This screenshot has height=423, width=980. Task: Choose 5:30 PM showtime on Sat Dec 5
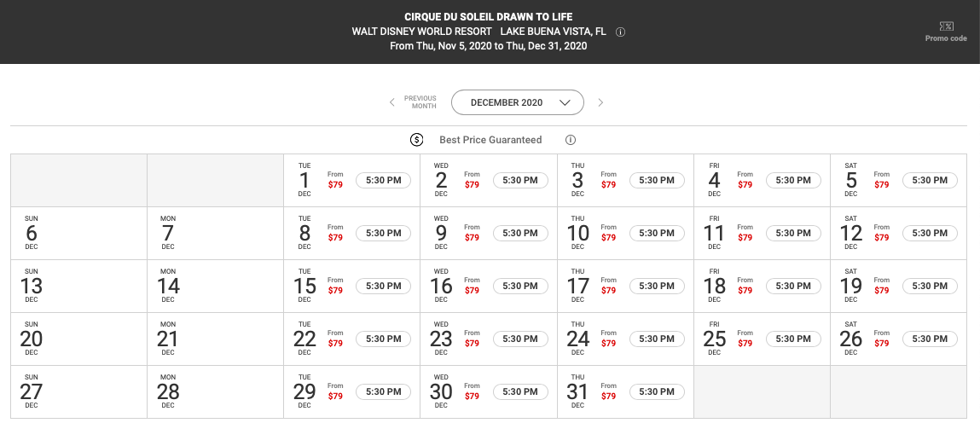930,180
